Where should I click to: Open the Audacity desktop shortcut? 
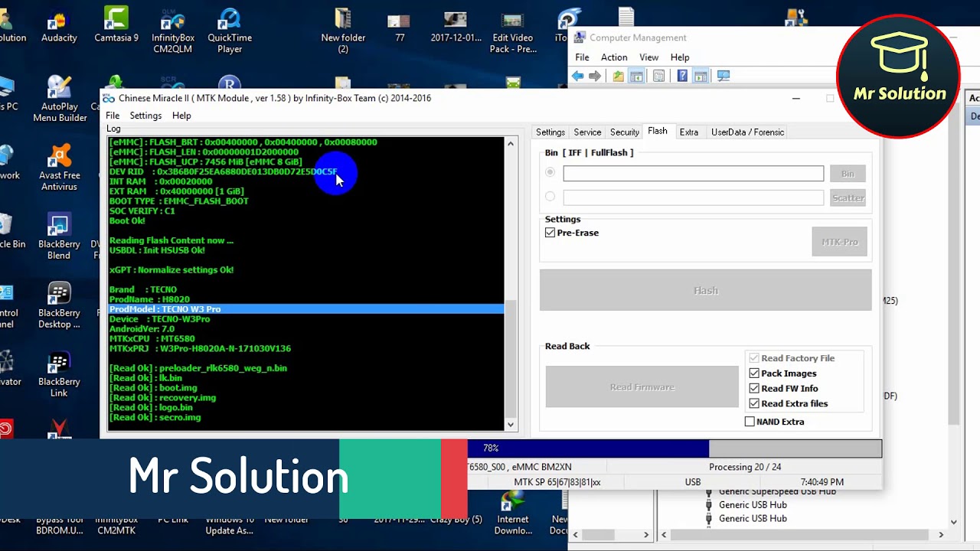59,24
